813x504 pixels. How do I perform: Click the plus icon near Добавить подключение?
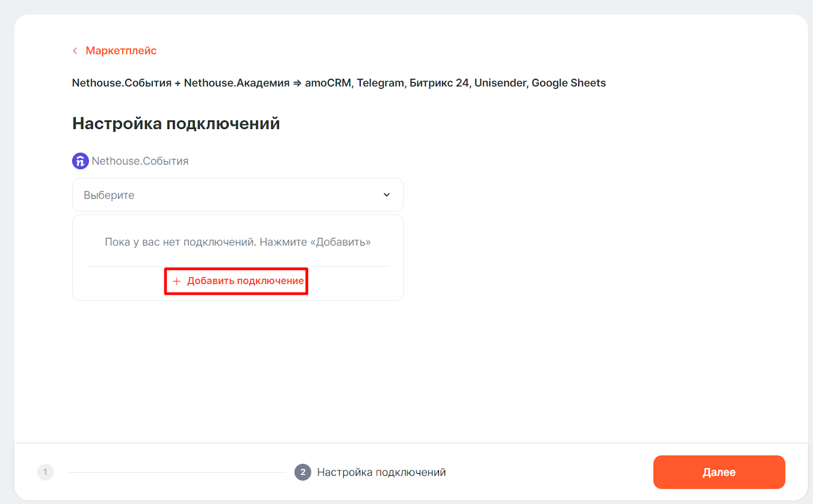point(176,281)
